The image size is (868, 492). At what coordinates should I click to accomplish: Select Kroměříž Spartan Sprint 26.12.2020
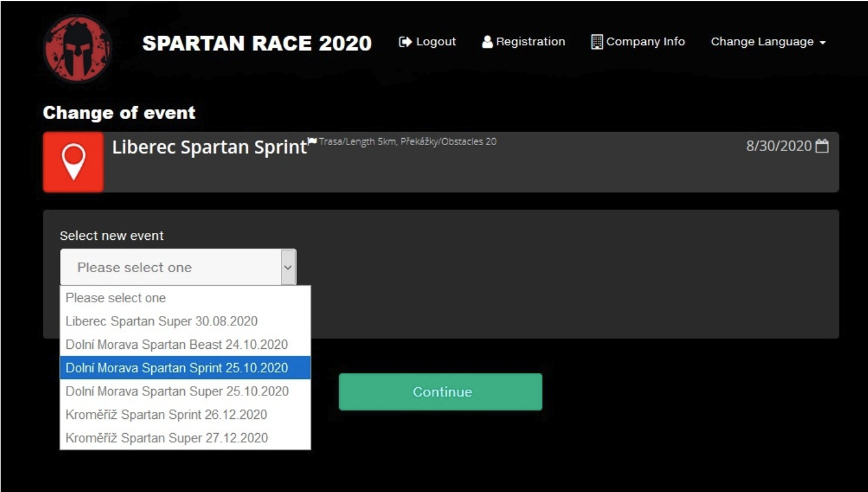click(166, 415)
